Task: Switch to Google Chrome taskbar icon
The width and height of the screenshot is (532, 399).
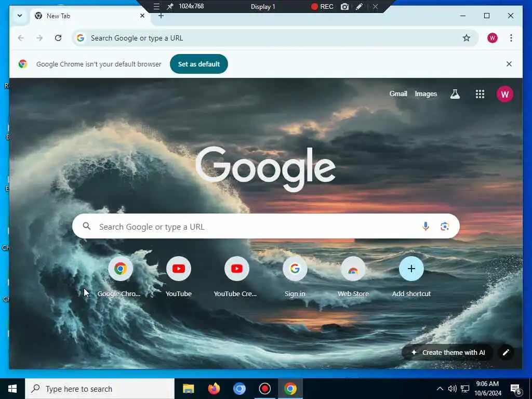Action: (x=290, y=389)
